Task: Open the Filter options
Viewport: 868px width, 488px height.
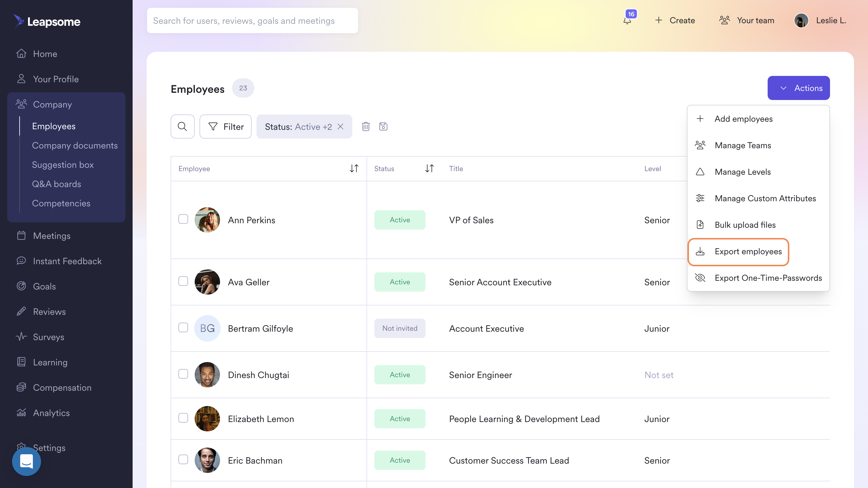Action: click(225, 127)
